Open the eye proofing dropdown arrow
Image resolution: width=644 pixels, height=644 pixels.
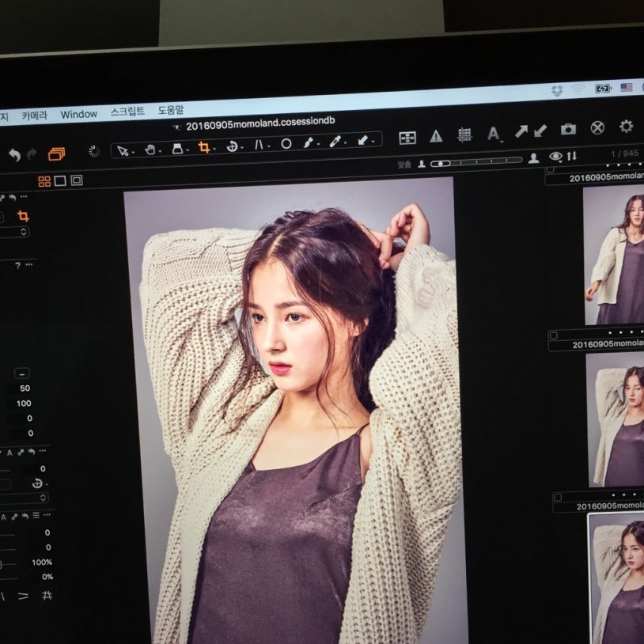click(x=560, y=161)
